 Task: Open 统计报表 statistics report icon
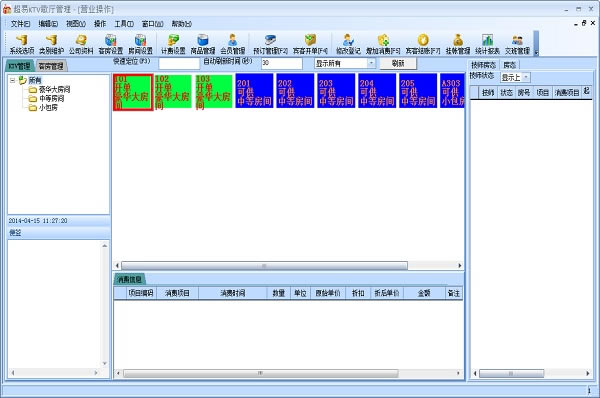coord(487,44)
